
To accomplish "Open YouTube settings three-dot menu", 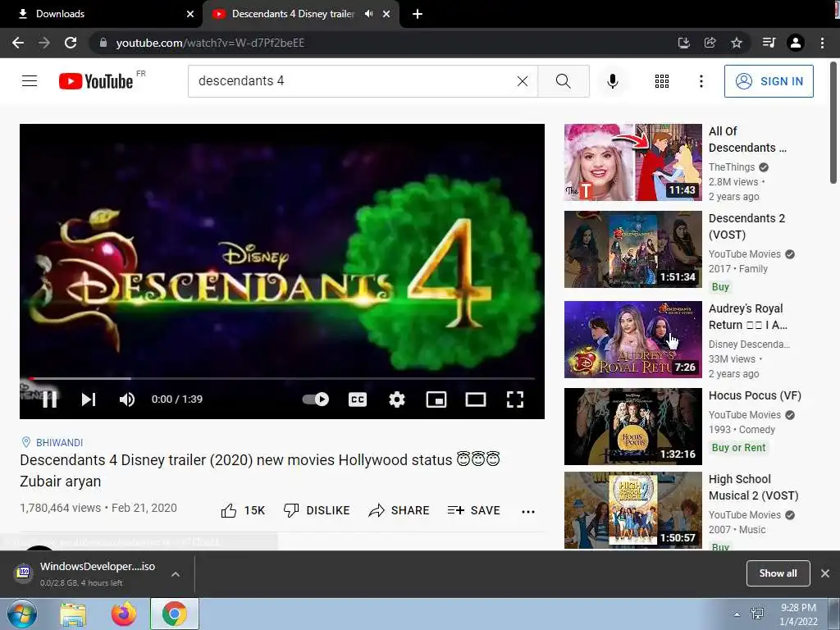I will (701, 81).
